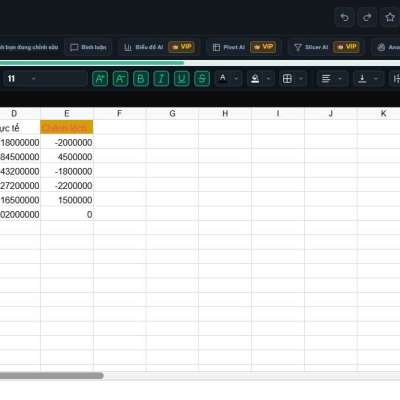Open the borders grid icon
400x400 pixels.
tap(287, 79)
